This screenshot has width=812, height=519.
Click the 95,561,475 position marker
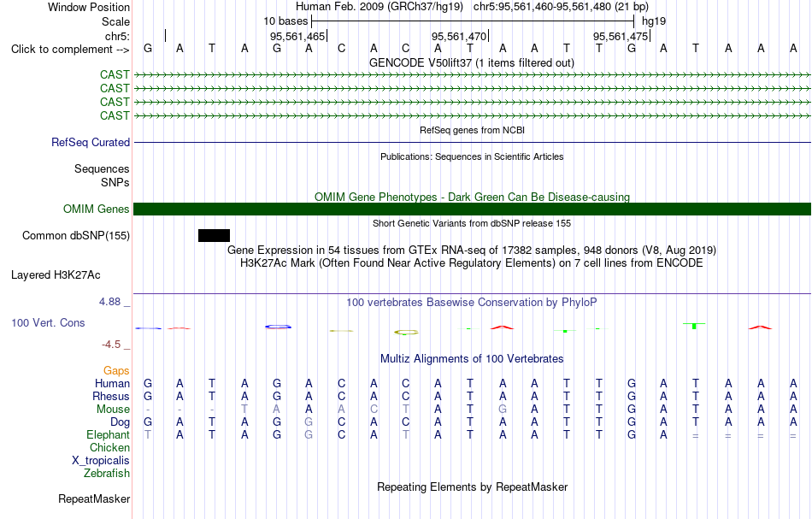coord(621,36)
